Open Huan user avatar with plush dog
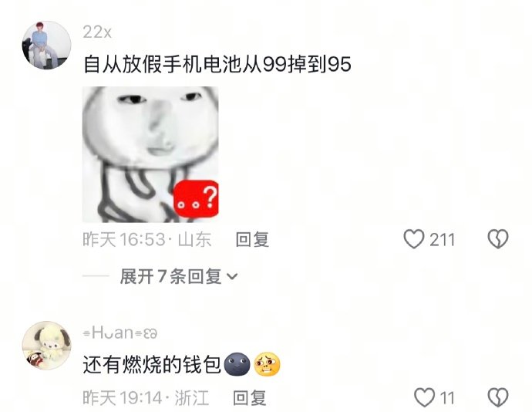The height and width of the screenshot is (412, 532). pyautogui.click(x=46, y=346)
